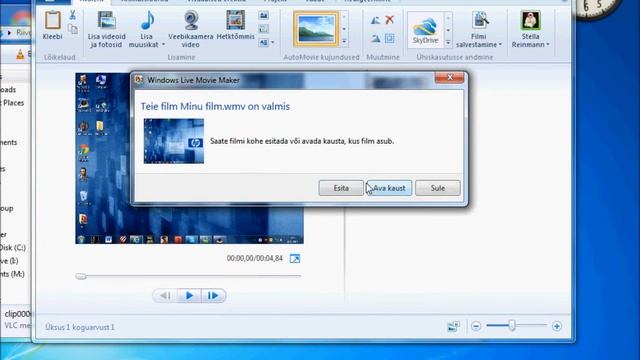Expand the sharing options gallery
The height and width of the screenshot is (360, 640).
(x=448, y=42)
